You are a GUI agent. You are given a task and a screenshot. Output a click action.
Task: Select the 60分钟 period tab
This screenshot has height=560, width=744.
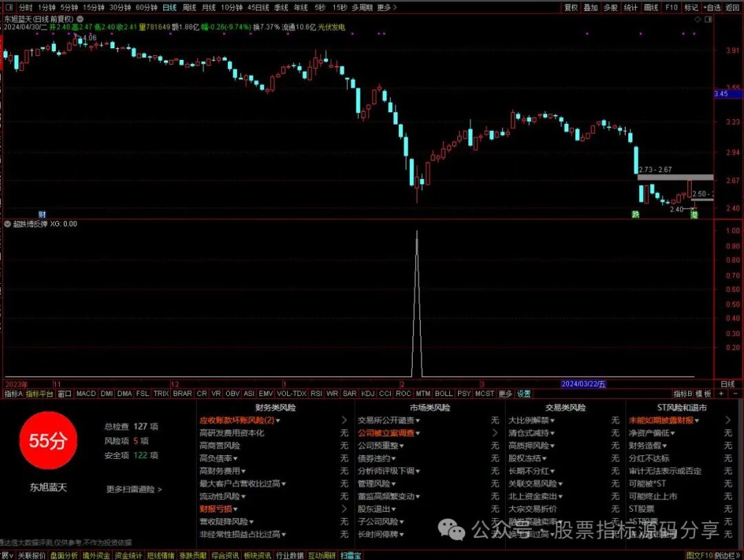(146, 8)
